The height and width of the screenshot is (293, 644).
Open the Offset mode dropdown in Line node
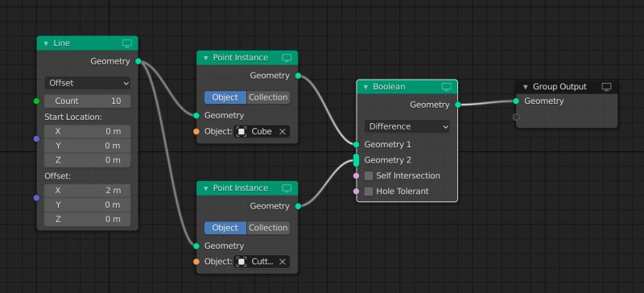[88, 83]
